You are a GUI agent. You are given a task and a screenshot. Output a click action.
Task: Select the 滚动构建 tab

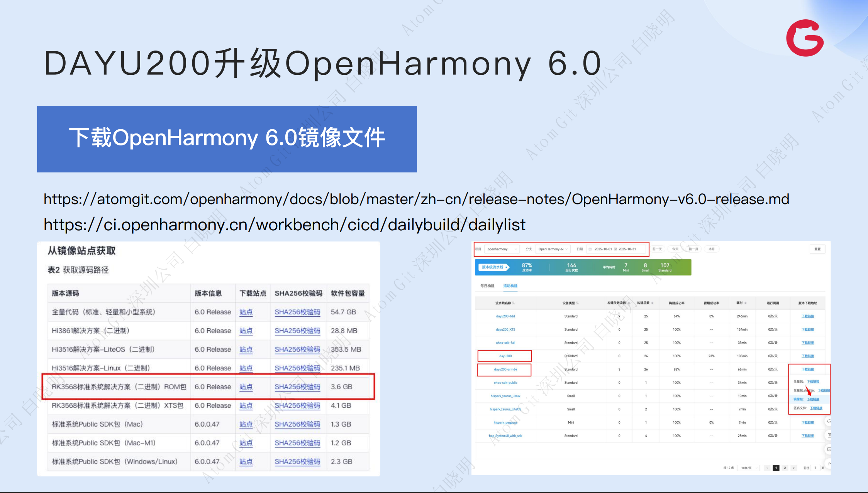pos(510,286)
